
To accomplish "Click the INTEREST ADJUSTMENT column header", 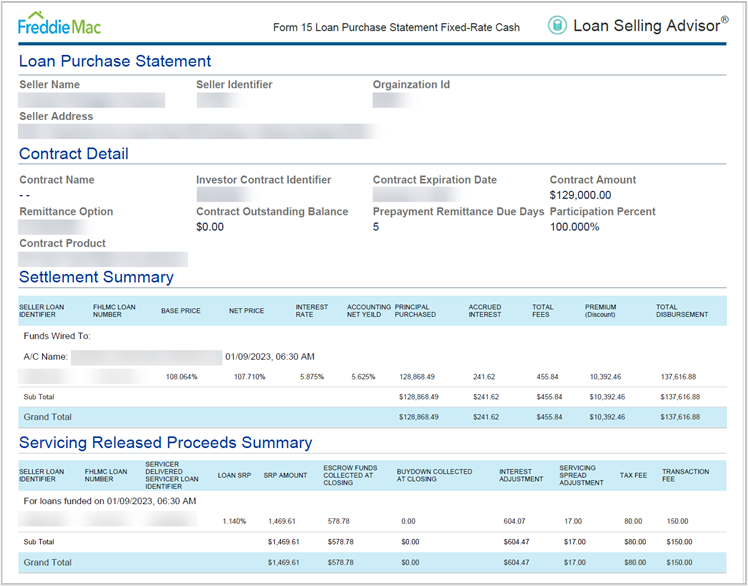I will pyautogui.click(x=521, y=475).
